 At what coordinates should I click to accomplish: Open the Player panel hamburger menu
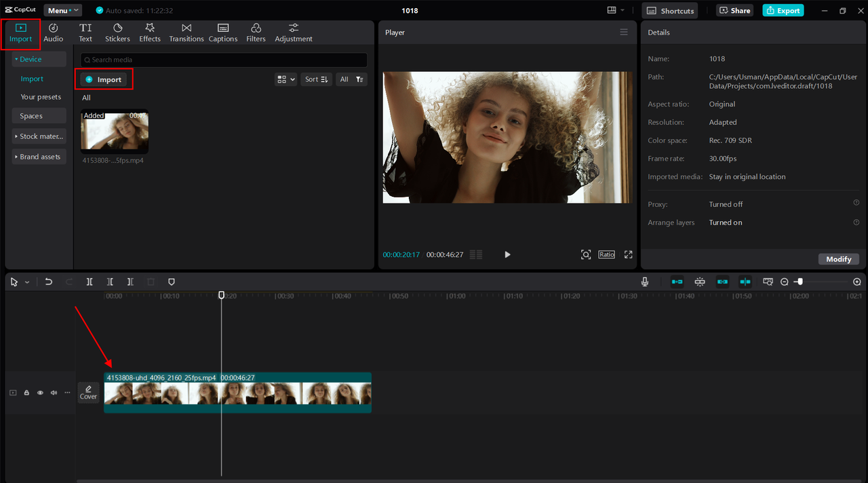click(624, 32)
